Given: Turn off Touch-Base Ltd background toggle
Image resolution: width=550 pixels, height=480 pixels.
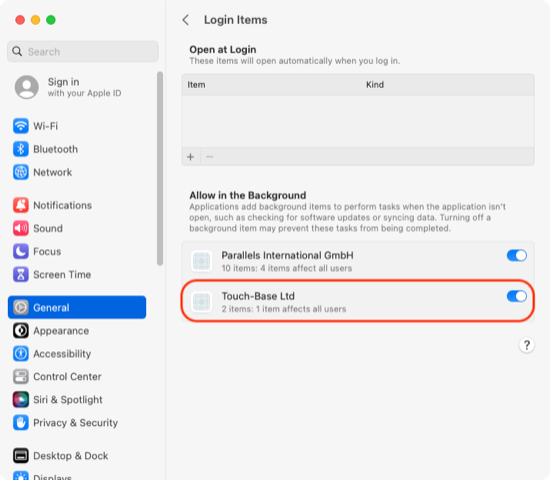Looking at the screenshot, I should pyautogui.click(x=517, y=296).
